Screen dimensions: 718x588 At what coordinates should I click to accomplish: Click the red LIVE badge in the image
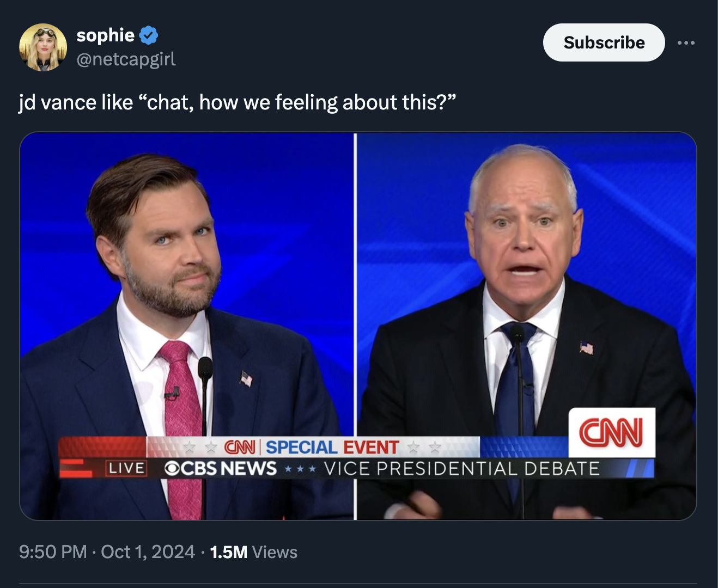(126, 467)
